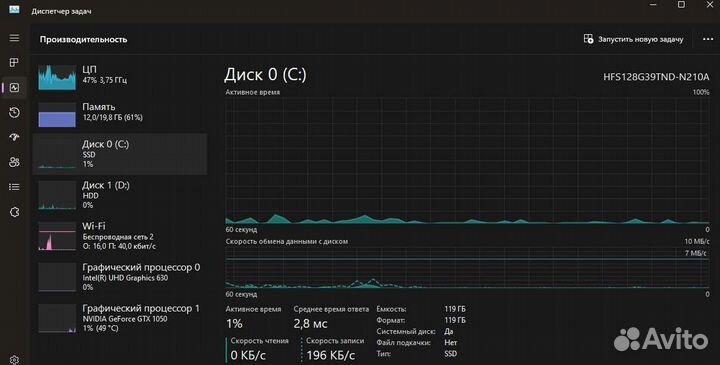Screen dimensions: 720x365
Task: Click 'Беспроводная сеть 2' text
Action: click(118, 237)
